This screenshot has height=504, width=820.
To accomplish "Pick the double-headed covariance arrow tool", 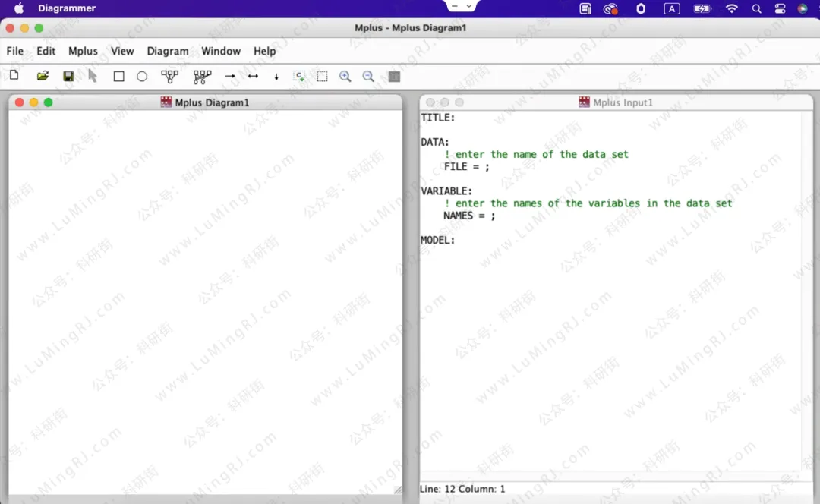I will (x=254, y=77).
